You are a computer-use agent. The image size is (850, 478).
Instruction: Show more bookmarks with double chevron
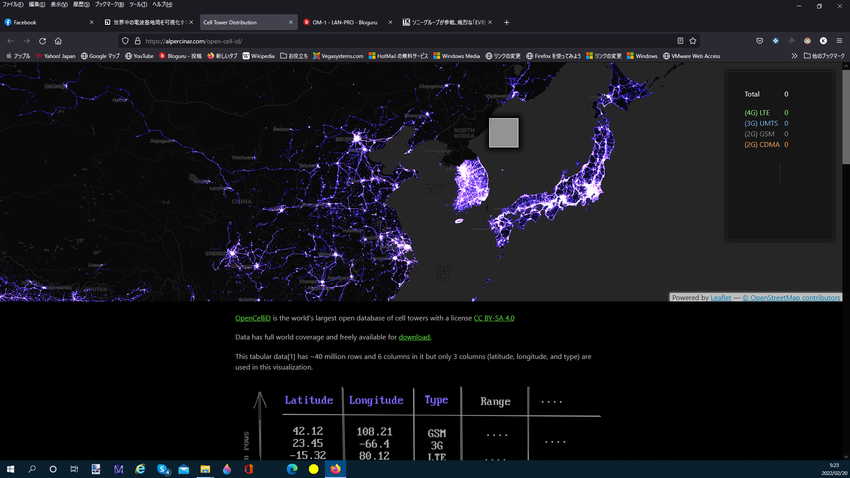pos(794,56)
